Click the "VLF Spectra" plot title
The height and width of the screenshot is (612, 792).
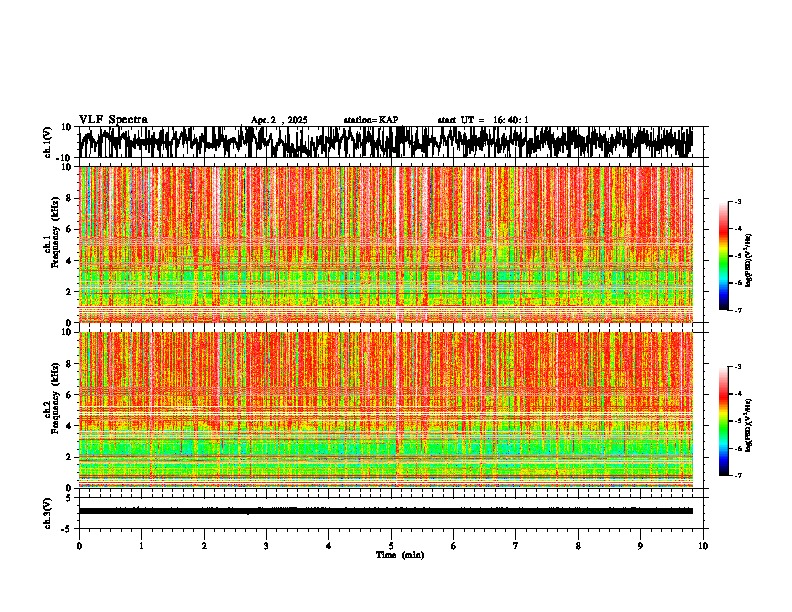coord(113,120)
